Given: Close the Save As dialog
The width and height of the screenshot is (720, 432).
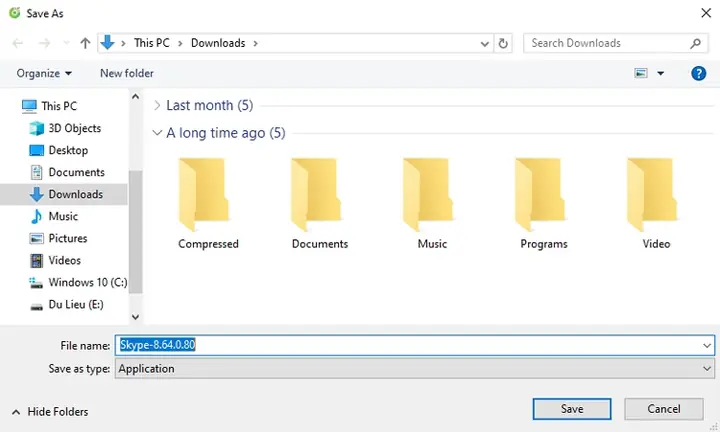Looking at the screenshot, I should [x=706, y=13].
